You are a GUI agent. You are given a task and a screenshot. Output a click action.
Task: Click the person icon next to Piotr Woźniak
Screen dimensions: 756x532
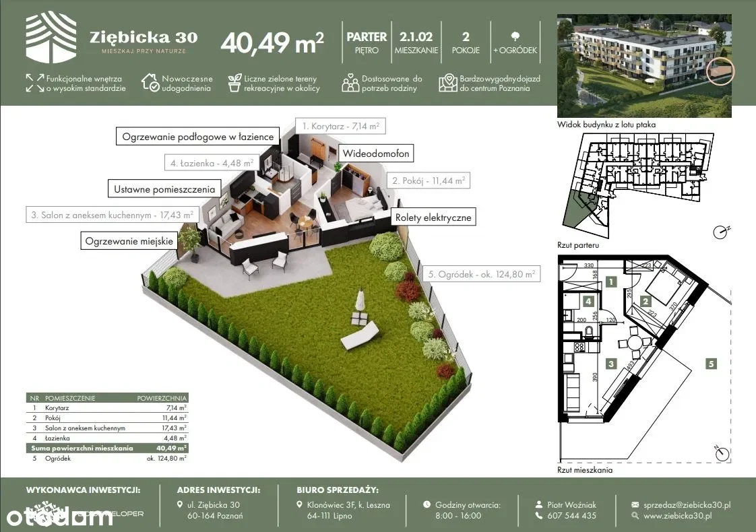(x=539, y=504)
